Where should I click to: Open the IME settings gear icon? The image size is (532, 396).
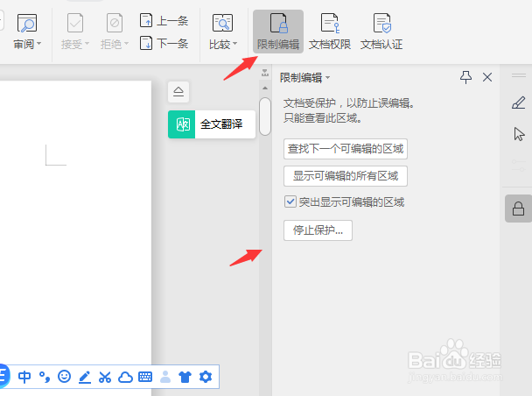pos(206,377)
